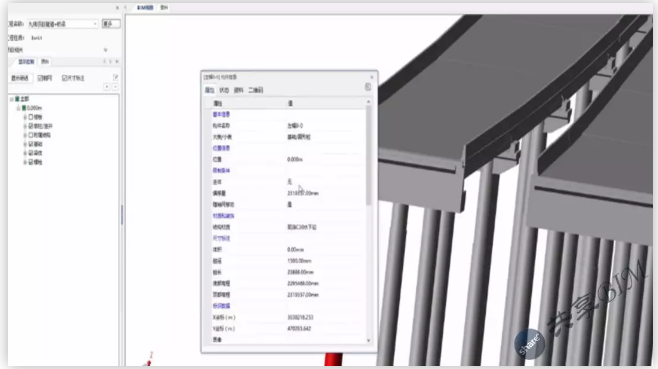This screenshot has height=369, width=658.
Task: Expand the fourth child node under 0.000m
Action: click(x=25, y=144)
